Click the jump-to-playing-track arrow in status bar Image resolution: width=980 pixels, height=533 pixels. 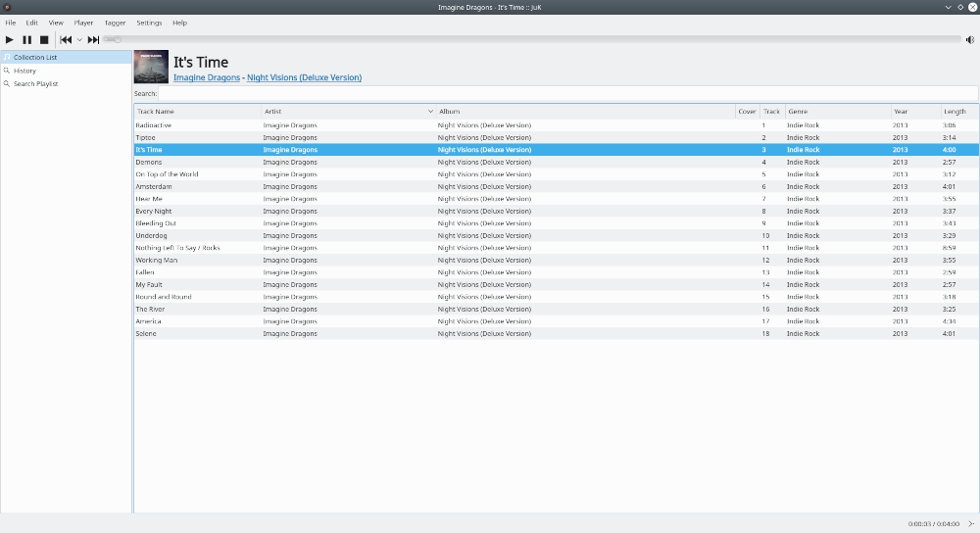970,524
